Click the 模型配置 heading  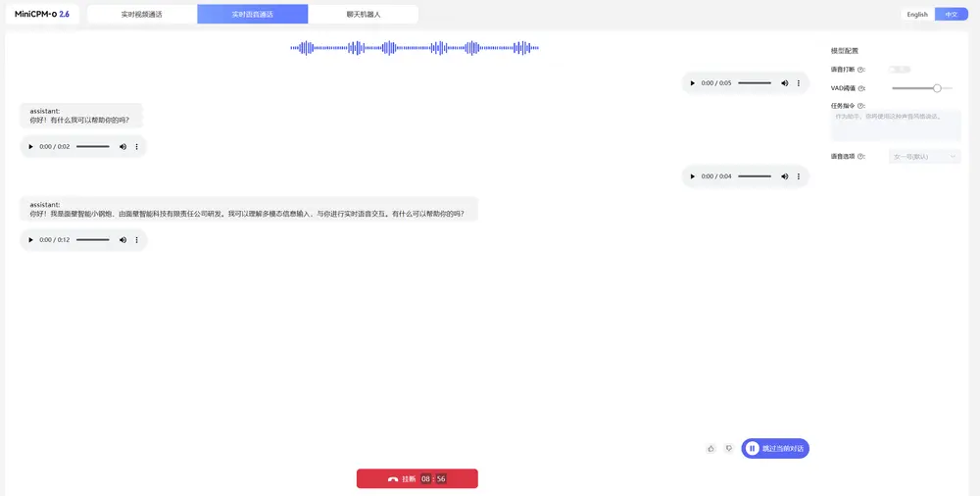(x=845, y=51)
